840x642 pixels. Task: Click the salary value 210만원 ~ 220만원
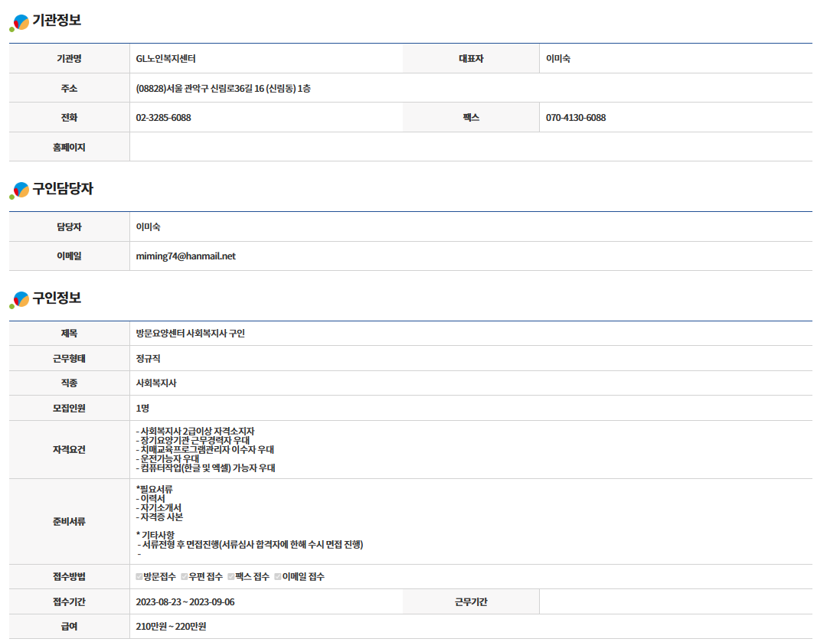point(171,627)
